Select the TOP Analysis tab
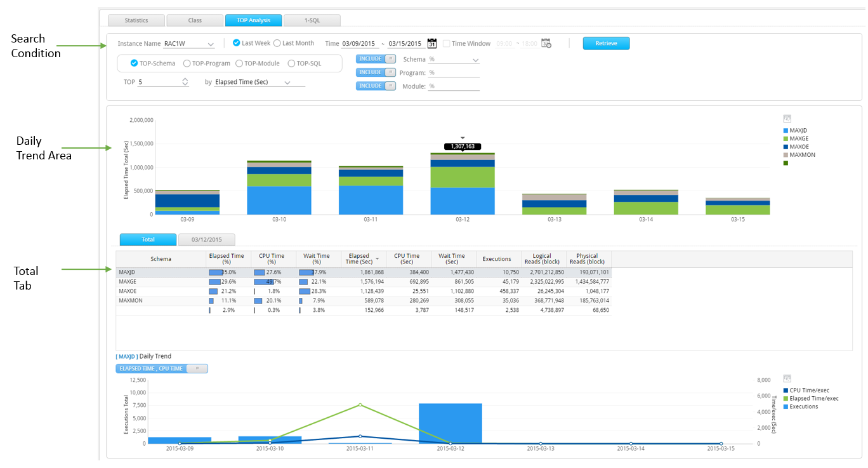 click(253, 20)
